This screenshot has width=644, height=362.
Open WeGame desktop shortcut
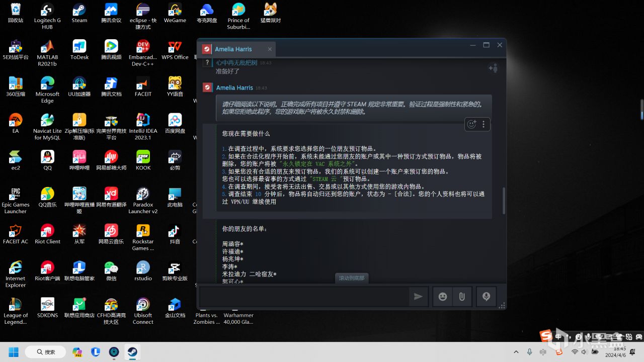click(x=175, y=13)
